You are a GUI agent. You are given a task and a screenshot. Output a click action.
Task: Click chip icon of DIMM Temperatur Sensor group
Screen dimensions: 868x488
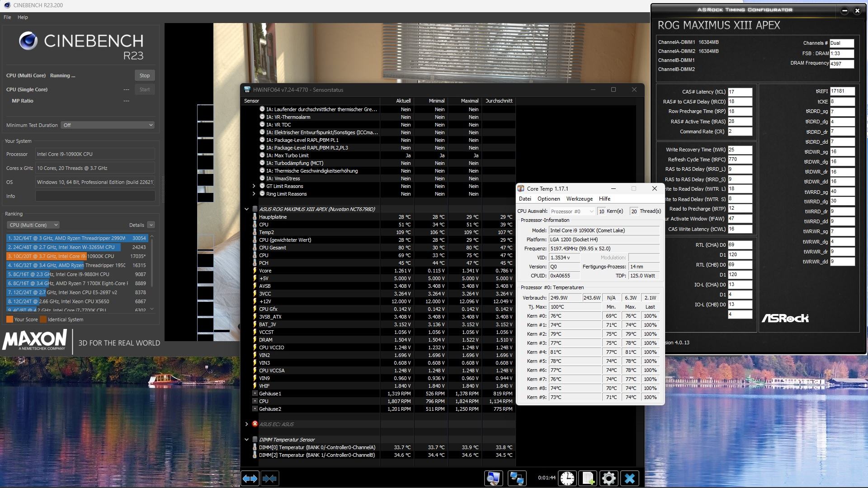(255, 439)
